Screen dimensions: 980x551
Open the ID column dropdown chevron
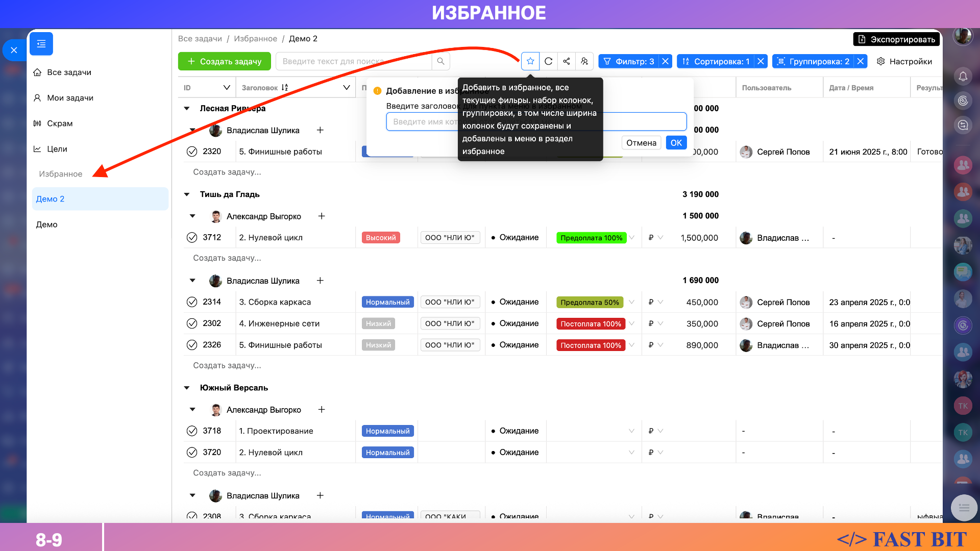tap(227, 88)
